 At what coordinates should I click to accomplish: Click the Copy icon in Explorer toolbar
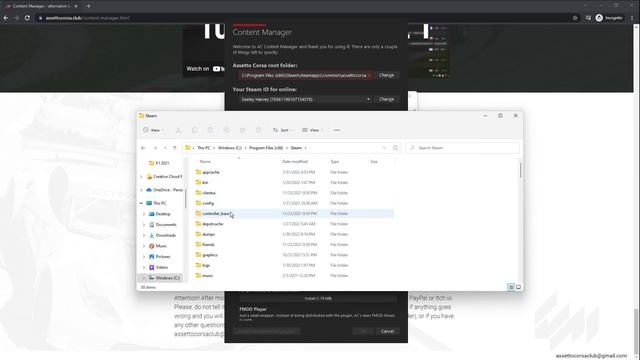click(x=194, y=130)
